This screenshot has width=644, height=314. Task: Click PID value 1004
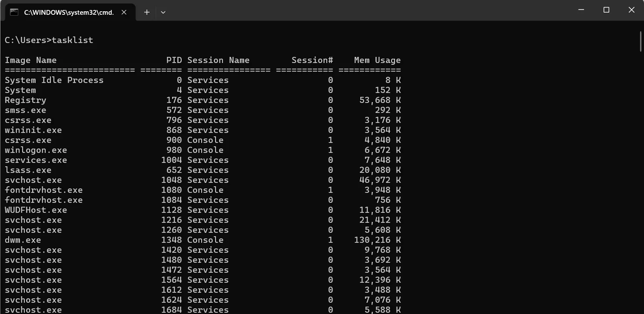coord(172,160)
